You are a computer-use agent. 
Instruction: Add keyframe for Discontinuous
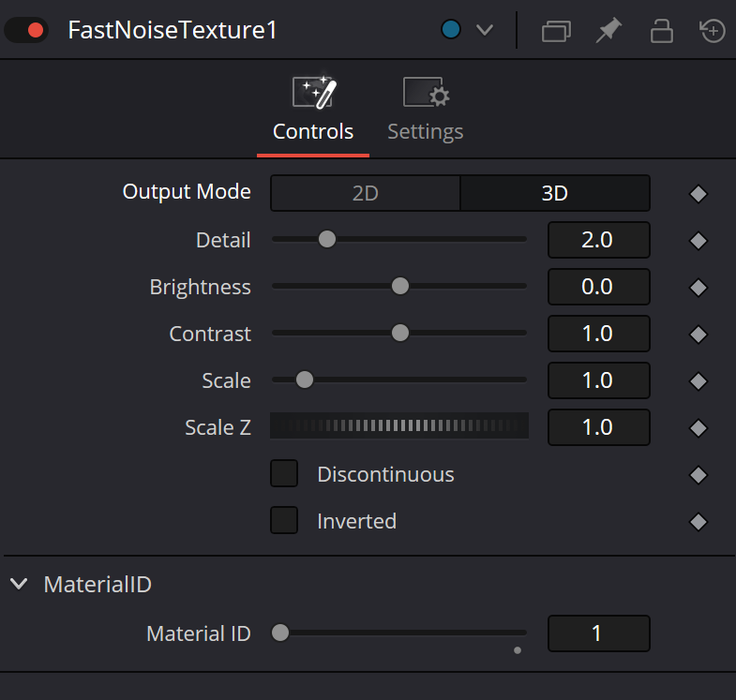click(x=698, y=475)
